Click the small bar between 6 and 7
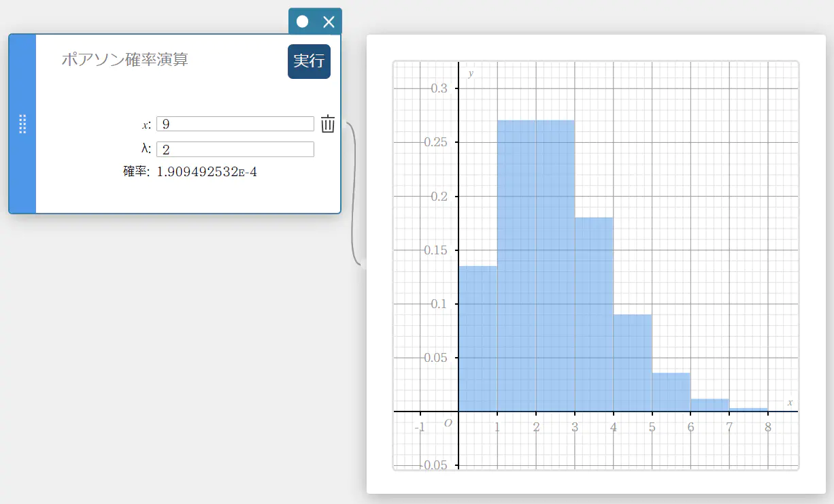This screenshot has height=504, width=834. point(710,405)
